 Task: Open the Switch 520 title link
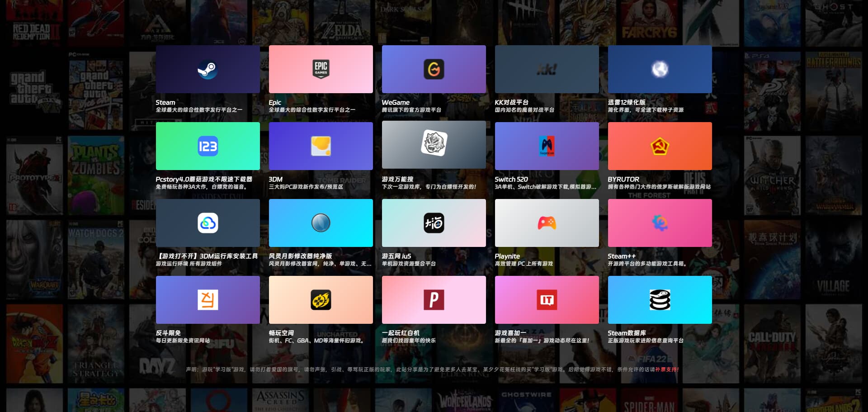[x=511, y=180]
